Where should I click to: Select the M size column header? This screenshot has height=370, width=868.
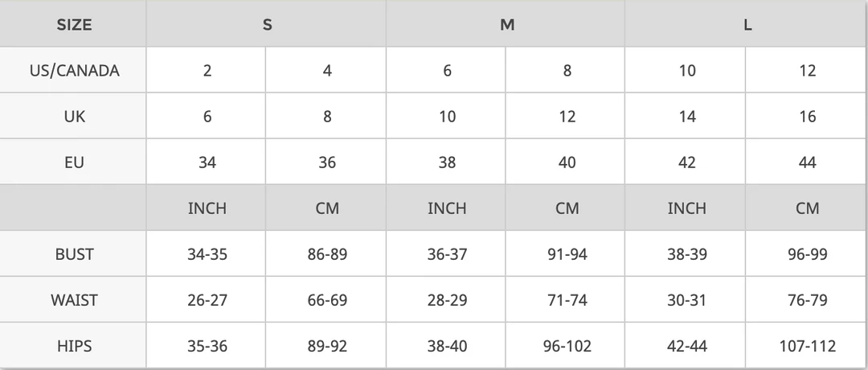pos(506,25)
